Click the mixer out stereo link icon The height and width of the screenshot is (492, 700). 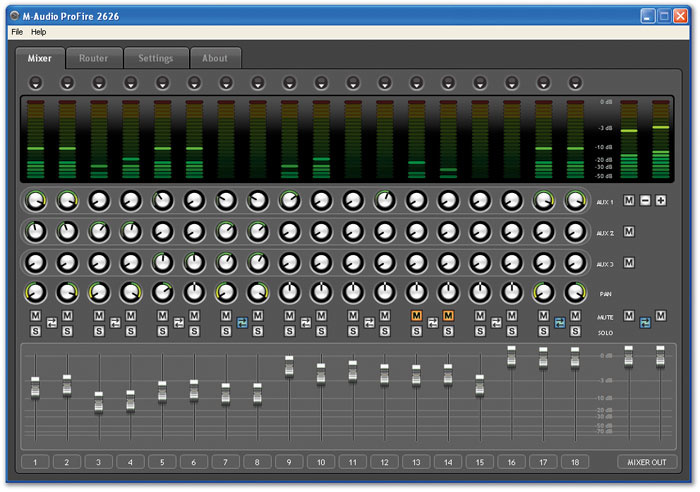pyautogui.click(x=645, y=322)
